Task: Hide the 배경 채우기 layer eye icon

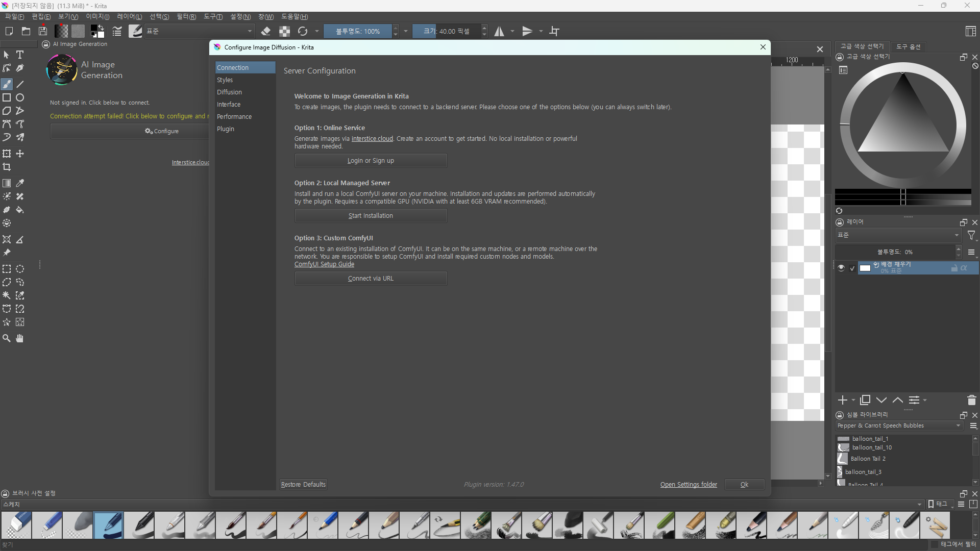Action: (841, 268)
